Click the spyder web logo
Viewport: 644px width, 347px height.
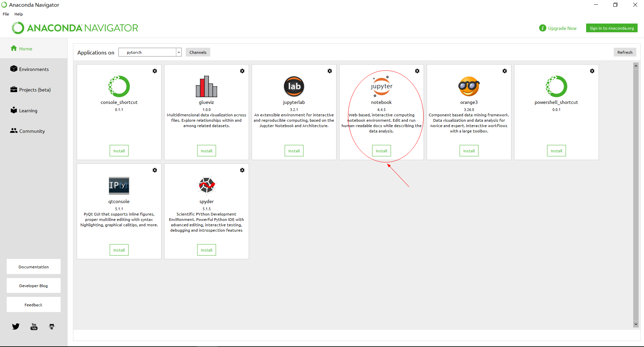click(207, 186)
